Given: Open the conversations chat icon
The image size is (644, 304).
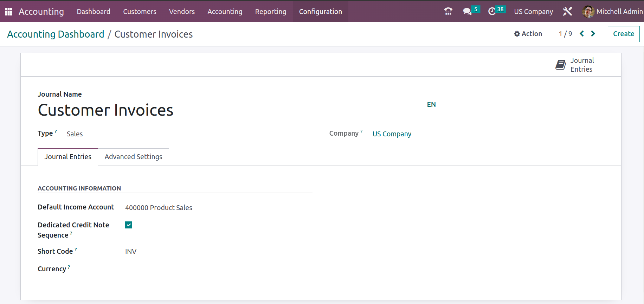Looking at the screenshot, I should coord(467,12).
